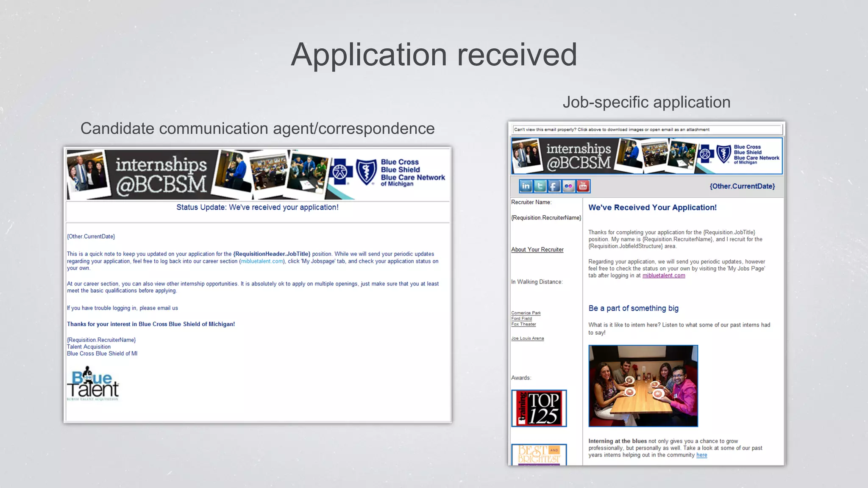The image size is (868, 488).
Task: Click the Blue Cross Blue Shield logo in left email banner
Action: click(x=389, y=173)
